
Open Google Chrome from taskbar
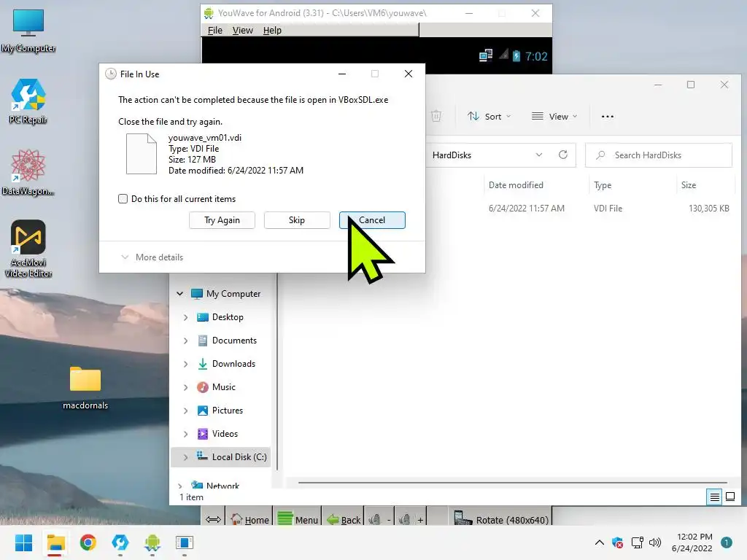click(x=88, y=542)
